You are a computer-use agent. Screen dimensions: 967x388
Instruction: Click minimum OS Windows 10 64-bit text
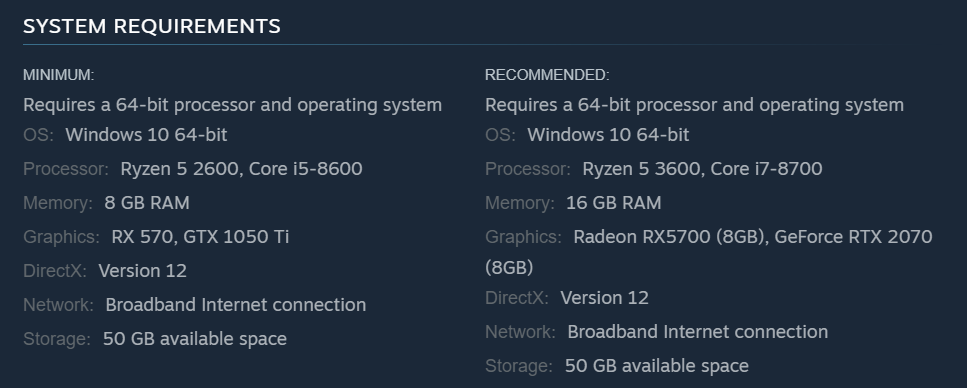click(146, 135)
